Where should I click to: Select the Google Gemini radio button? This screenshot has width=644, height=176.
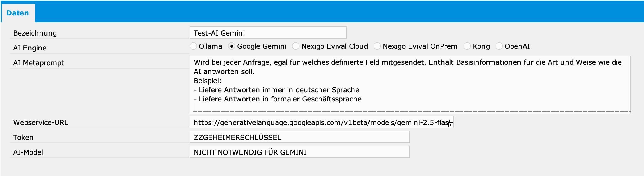pyautogui.click(x=231, y=46)
